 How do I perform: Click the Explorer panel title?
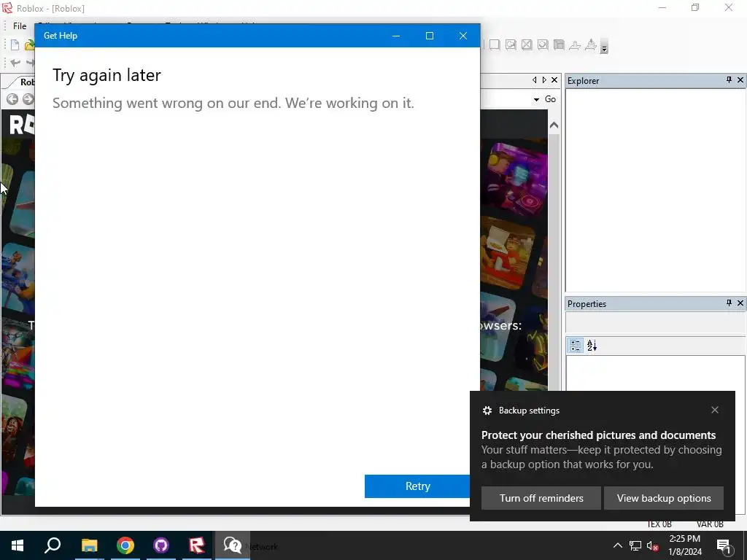tap(583, 81)
